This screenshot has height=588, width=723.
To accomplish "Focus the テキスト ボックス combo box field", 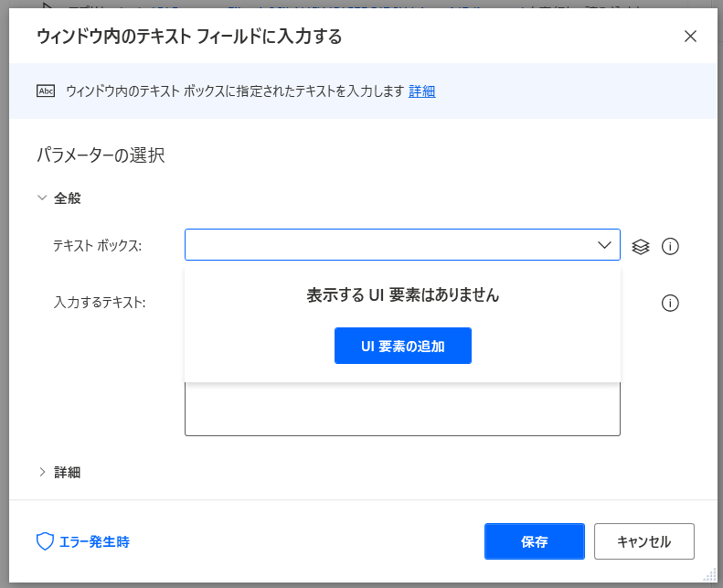I will pos(402,245).
